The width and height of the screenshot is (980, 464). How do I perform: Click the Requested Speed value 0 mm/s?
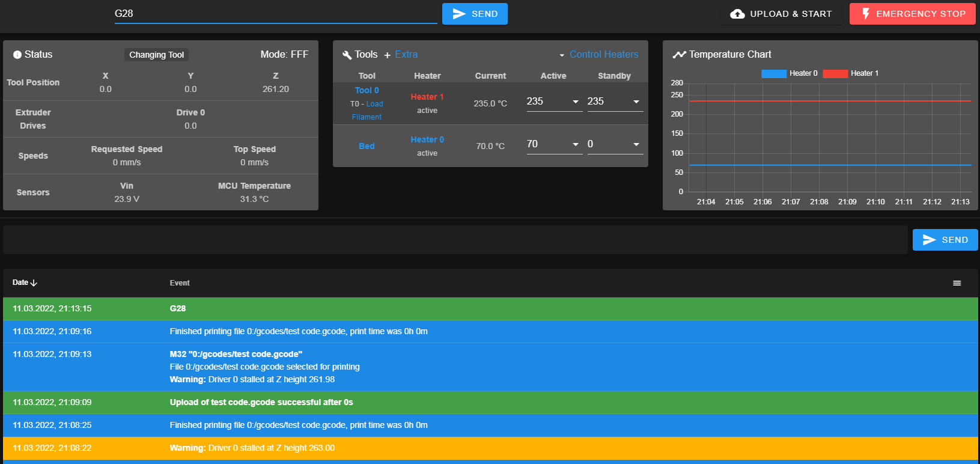pos(127,162)
